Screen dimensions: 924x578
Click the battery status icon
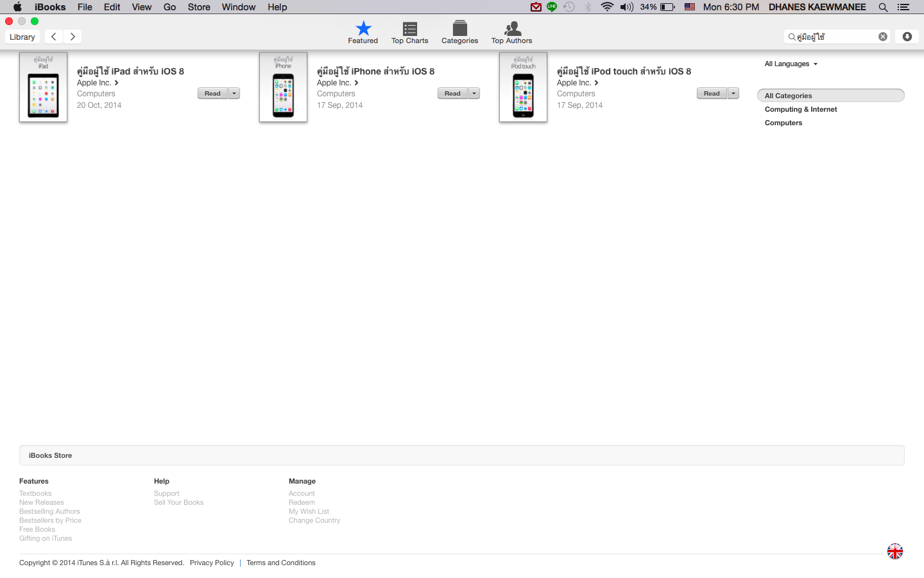pyautogui.click(x=667, y=7)
